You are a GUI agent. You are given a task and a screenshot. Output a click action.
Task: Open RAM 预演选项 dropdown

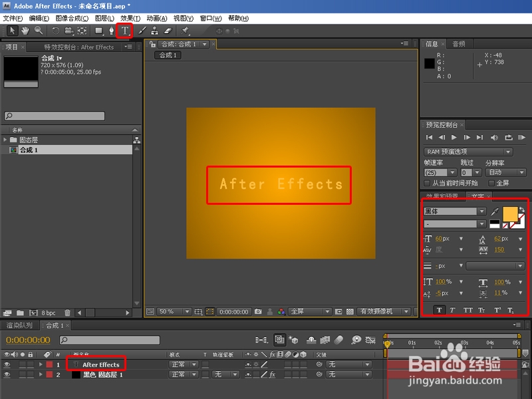(x=468, y=152)
